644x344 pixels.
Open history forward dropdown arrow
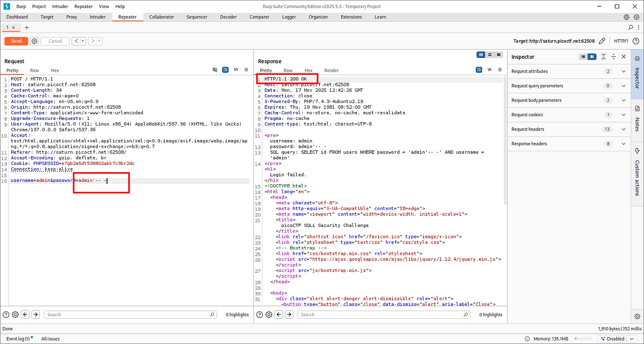(x=100, y=41)
